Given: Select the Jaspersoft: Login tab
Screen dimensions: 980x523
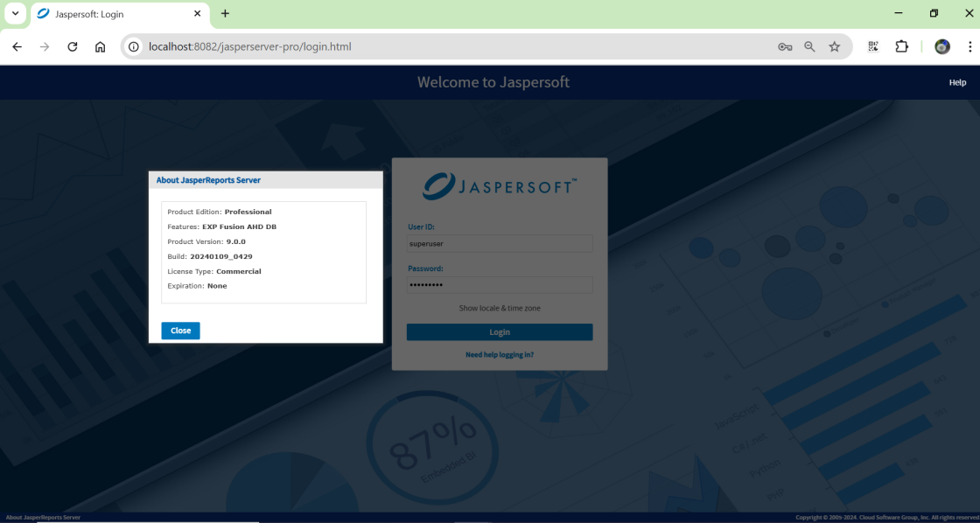Looking at the screenshot, I should [x=114, y=14].
